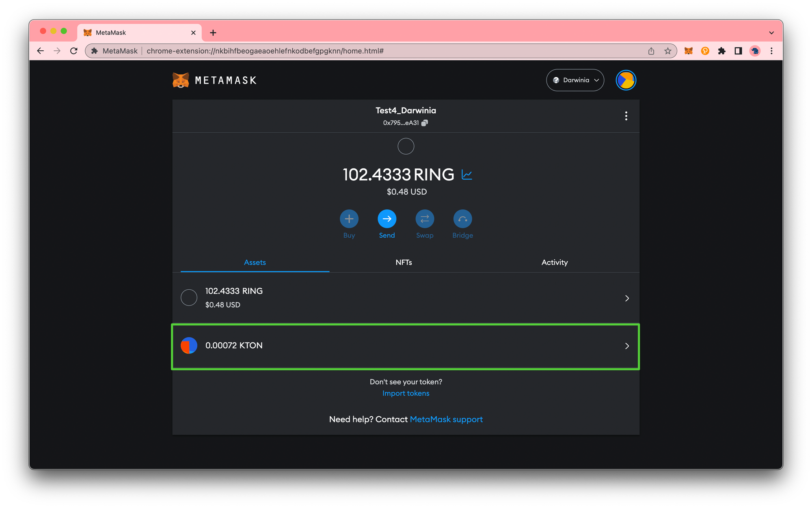Switch to the NFTs tab

(x=404, y=263)
